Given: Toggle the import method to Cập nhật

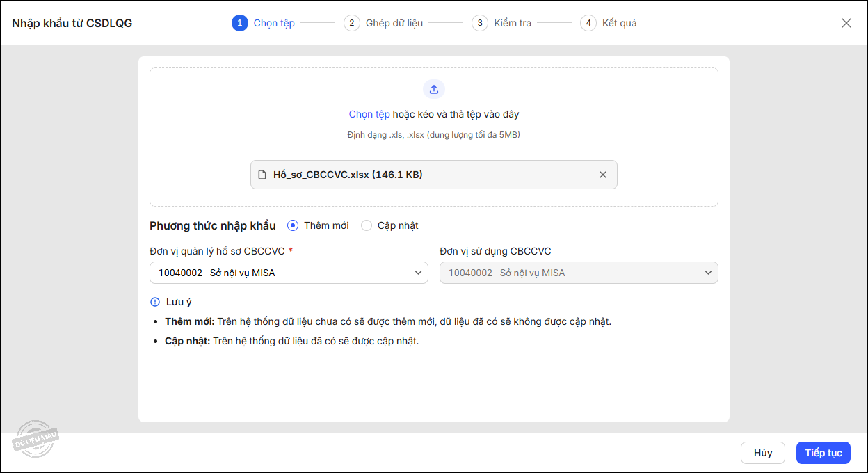Looking at the screenshot, I should [367, 225].
